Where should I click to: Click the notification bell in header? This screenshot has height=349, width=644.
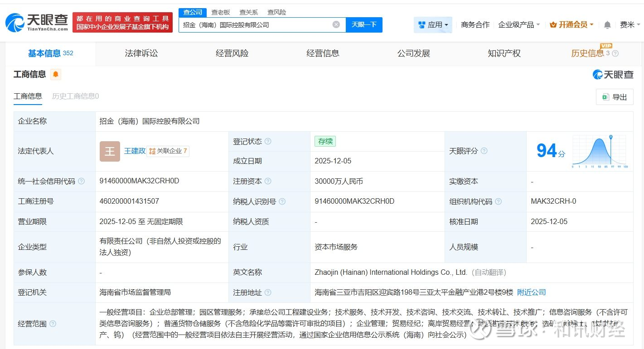[607, 25]
